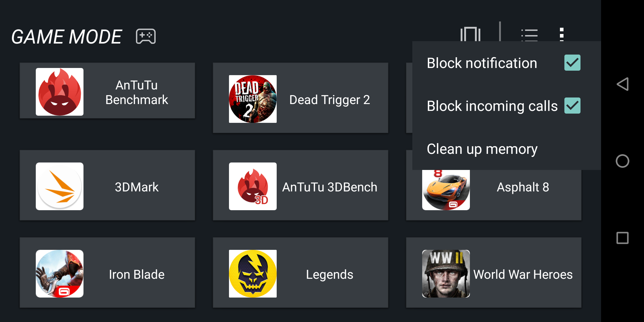This screenshot has height=322, width=644.
Task: Switch to carousel view layout
Action: pyautogui.click(x=470, y=34)
